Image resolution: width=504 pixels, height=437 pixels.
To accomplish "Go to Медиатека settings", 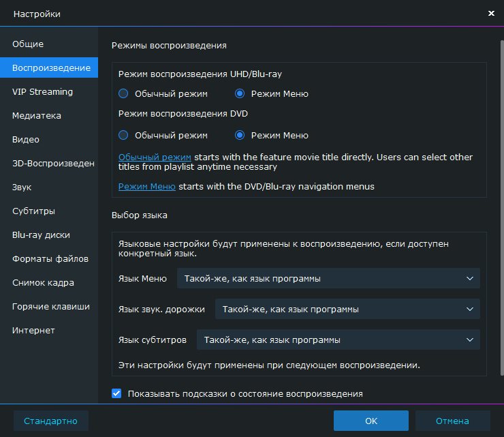I will point(49,115).
